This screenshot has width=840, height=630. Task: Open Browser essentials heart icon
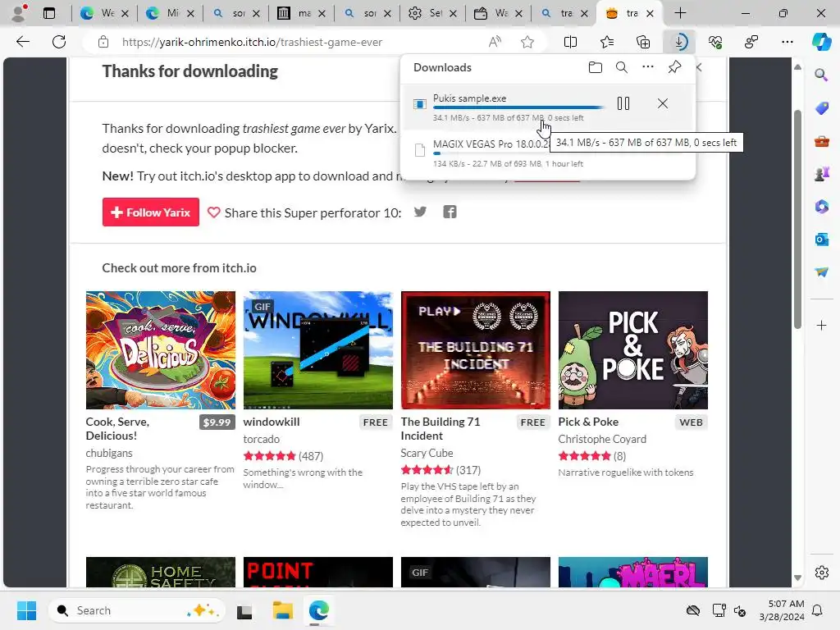(x=715, y=42)
